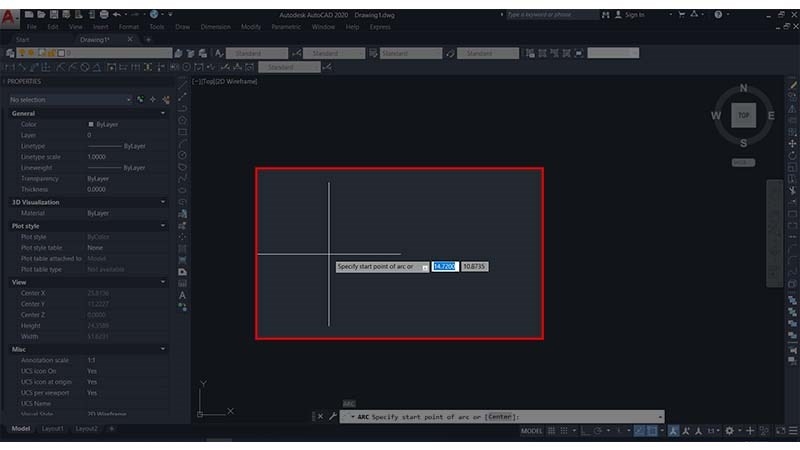Viewport: 800px width, 450px height.
Task: Open the workspace settings gear in status bar
Action: [x=730, y=431]
